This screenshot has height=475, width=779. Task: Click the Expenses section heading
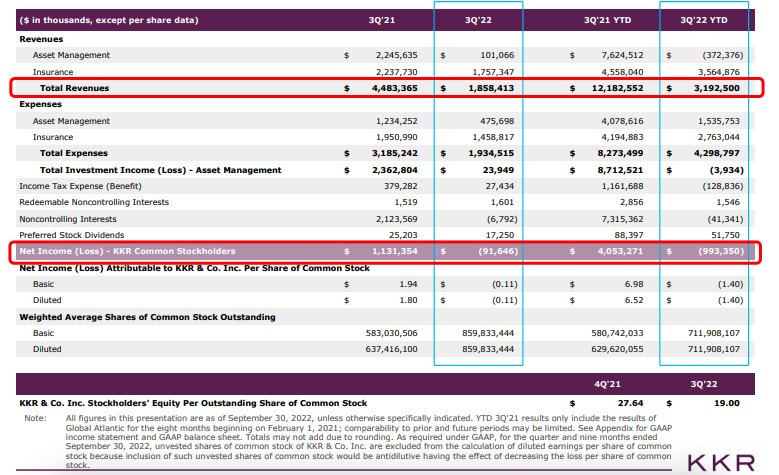coord(41,104)
